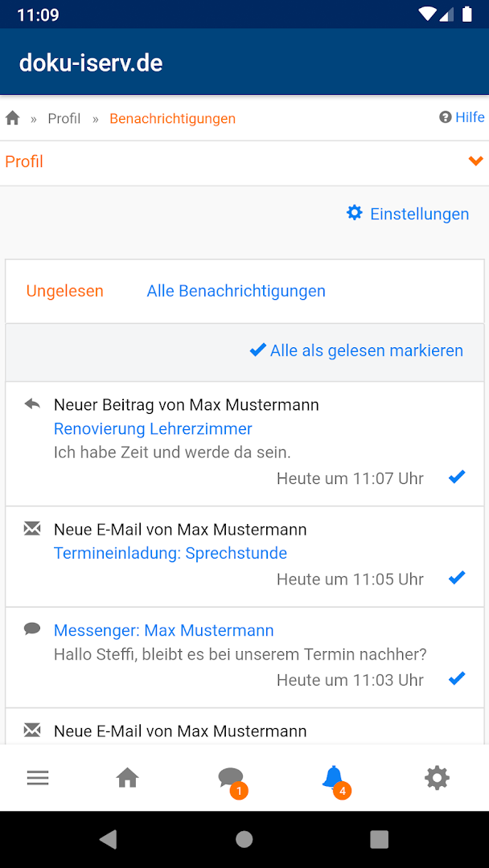489x868 pixels.
Task: Tap the Hilfe question mark icon
Action: (x=446, y=117)
